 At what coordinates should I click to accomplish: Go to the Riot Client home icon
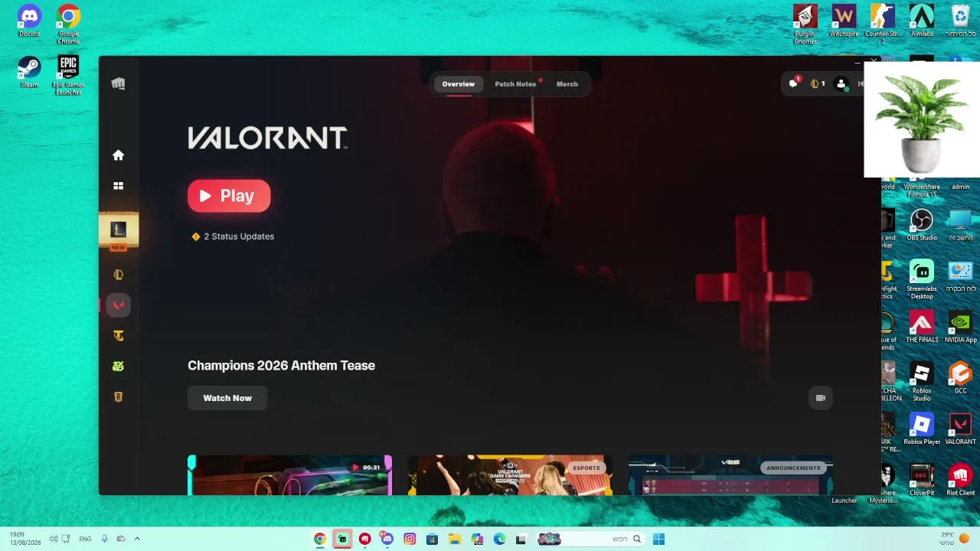(x=118, y=155)
